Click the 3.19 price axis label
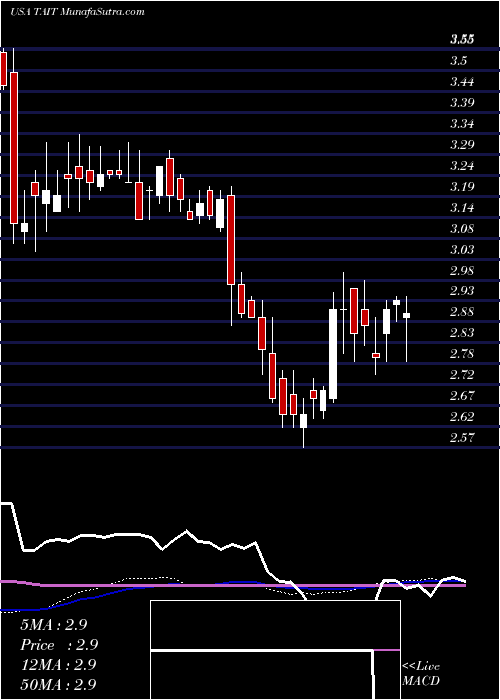 click(x=462, y=187)
